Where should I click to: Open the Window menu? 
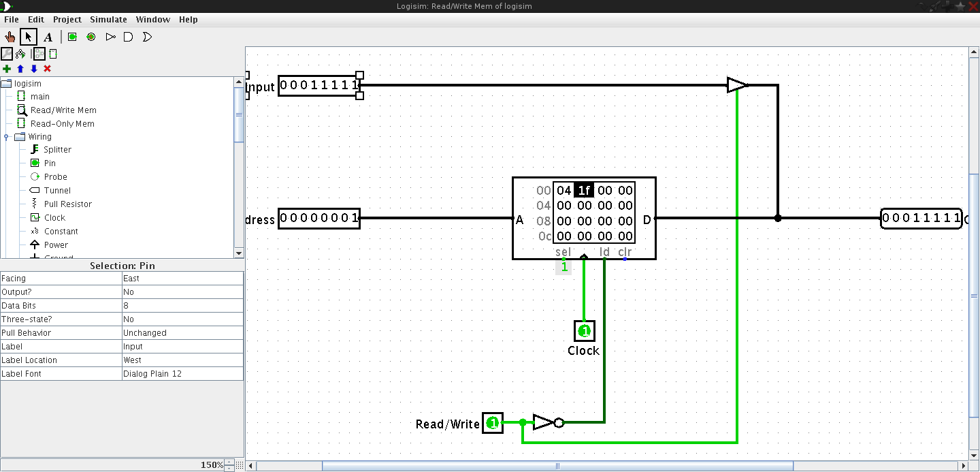click(x=153, y=20)
